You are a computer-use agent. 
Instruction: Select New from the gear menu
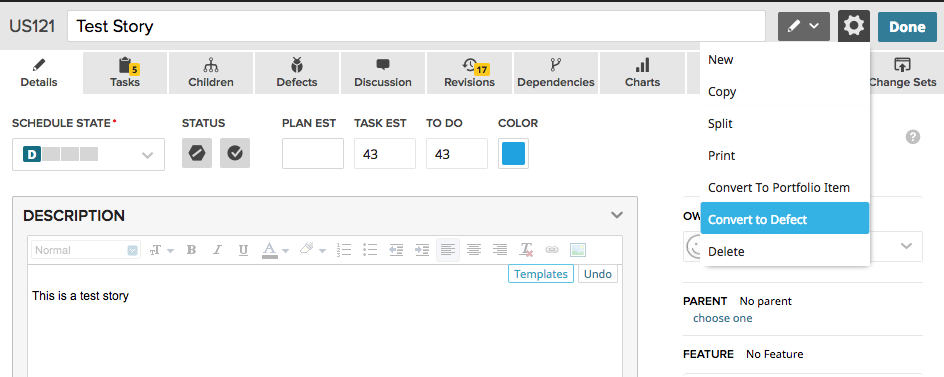pos(785,60)
